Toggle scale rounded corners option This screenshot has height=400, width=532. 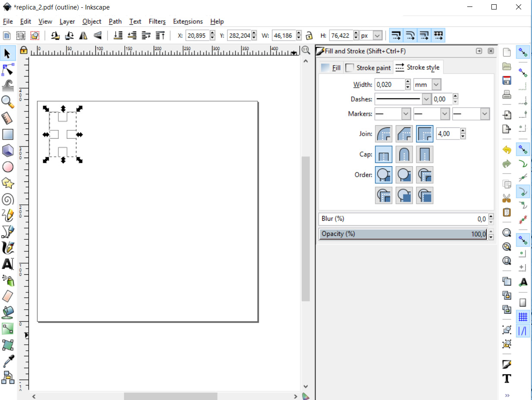tap(410, 35)
